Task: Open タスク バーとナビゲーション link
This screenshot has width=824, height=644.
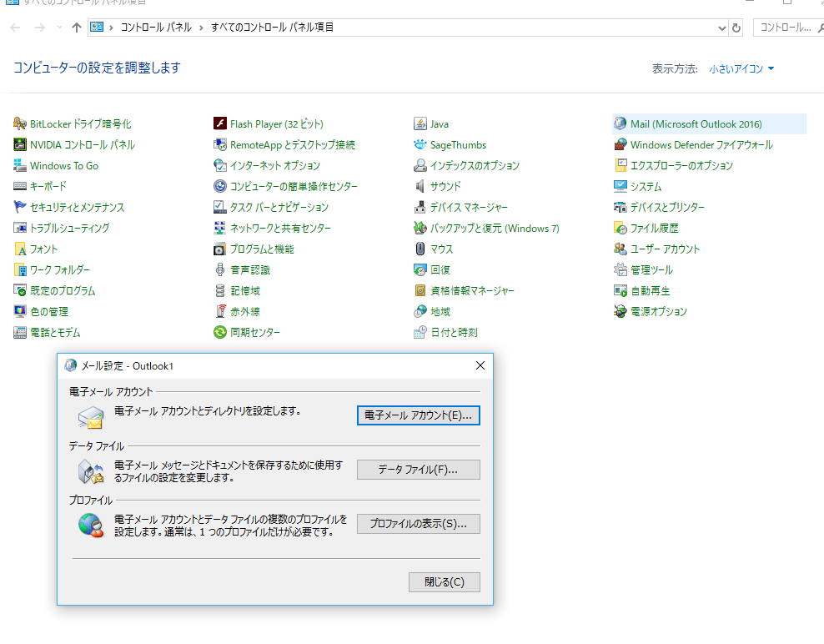Action: (279, 207)
